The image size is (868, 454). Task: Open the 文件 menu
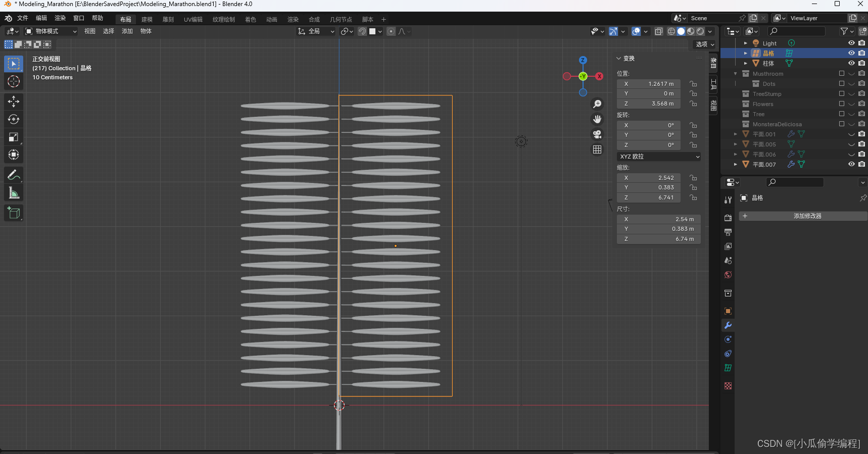(x=23, y=18)
